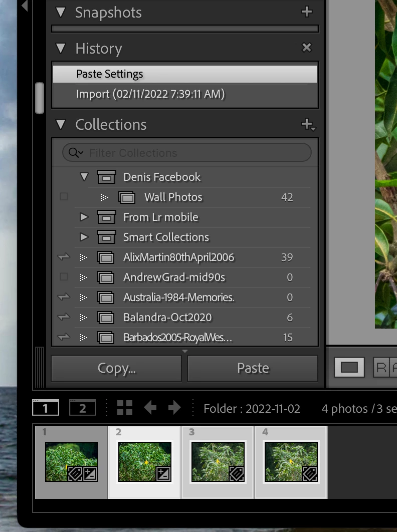
Task: Toggle sync for Balandra-Oct2020 collection
Action: click(64, 317)
